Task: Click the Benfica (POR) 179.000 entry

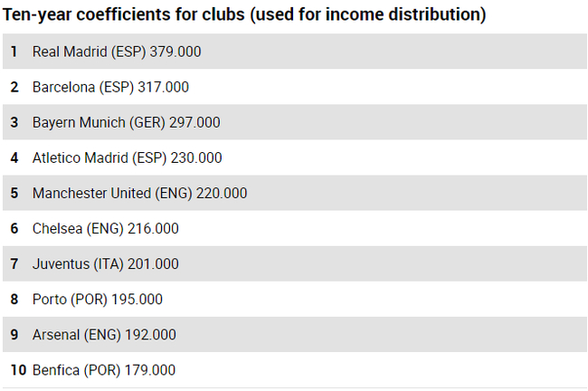Action: (x=103, y=370)
